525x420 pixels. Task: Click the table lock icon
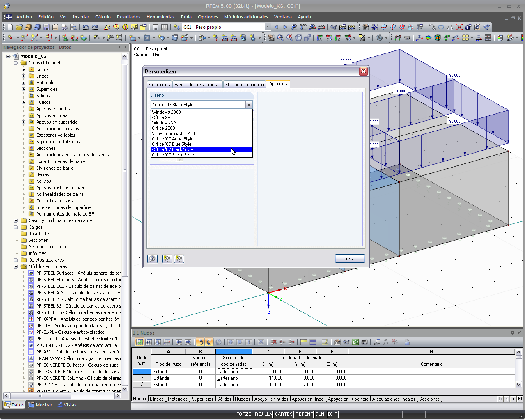[x=407, y=342]
